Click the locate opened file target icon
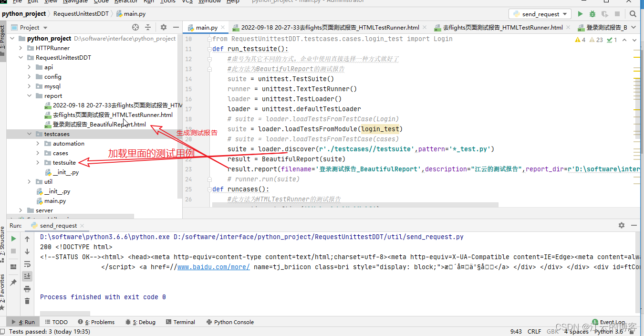644x336 pixels. coord(135,28)
